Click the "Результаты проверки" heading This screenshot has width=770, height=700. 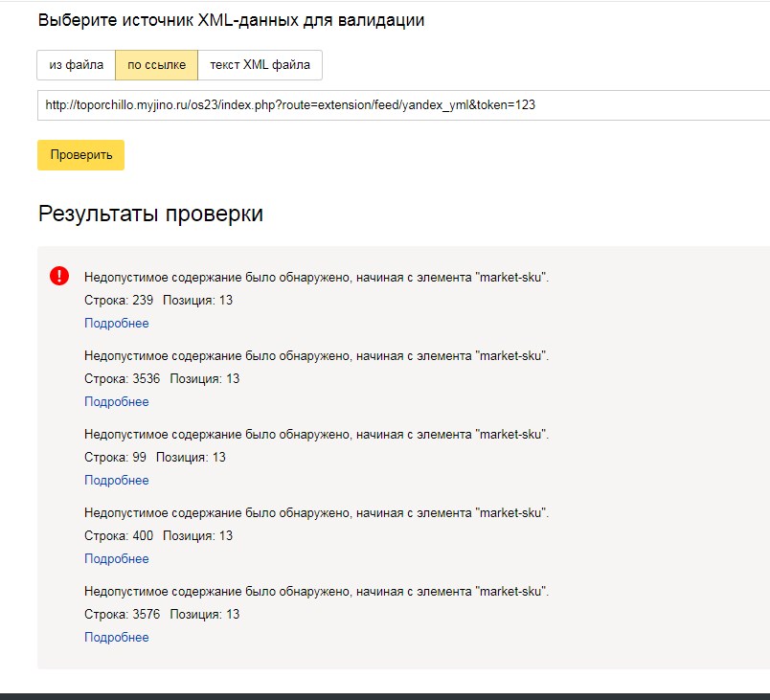(150, 214)
